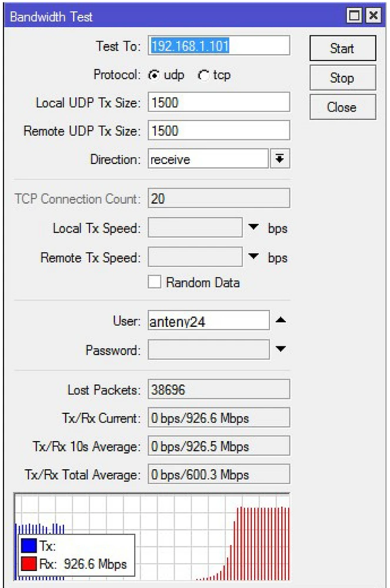Enable the Random Data checkbox
Viewport: 390px width, 588px height.
(x=155, y=282)
